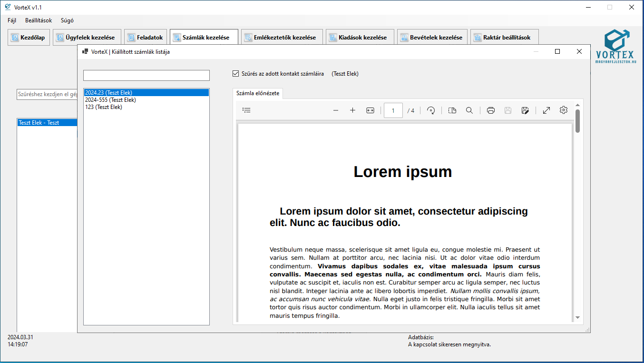Toggle the PDF page view icon
Viewport: 644px width, 363px height.
tap(452, 110)
